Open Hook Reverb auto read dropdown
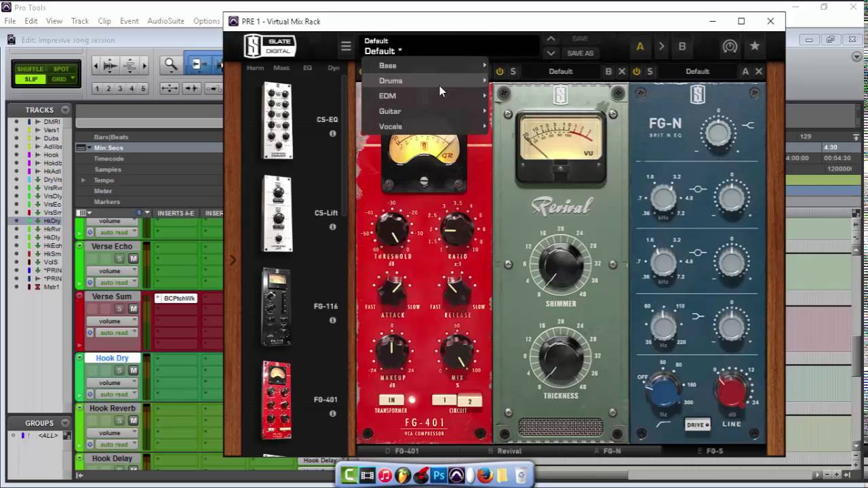 tap(118, 445)
